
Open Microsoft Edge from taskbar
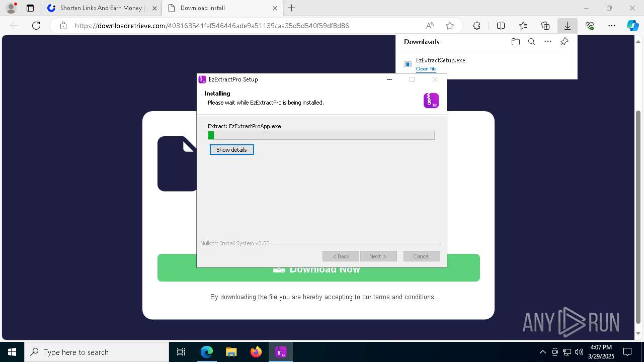coord(207,352)
